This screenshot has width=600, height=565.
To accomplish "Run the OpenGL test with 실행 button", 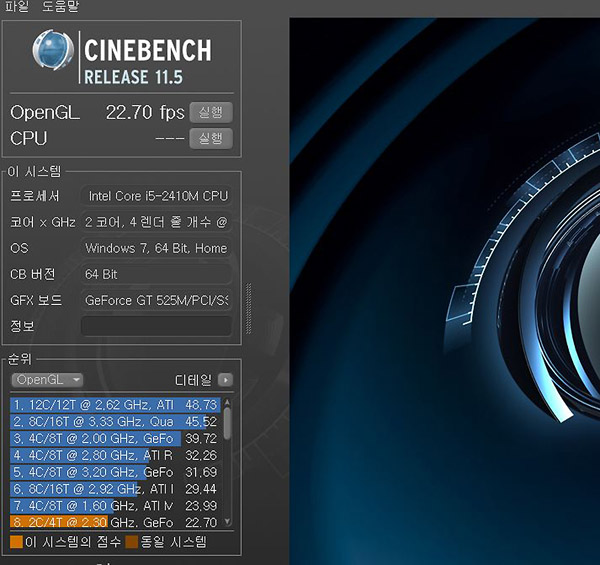I will click(x=211, y=112).
